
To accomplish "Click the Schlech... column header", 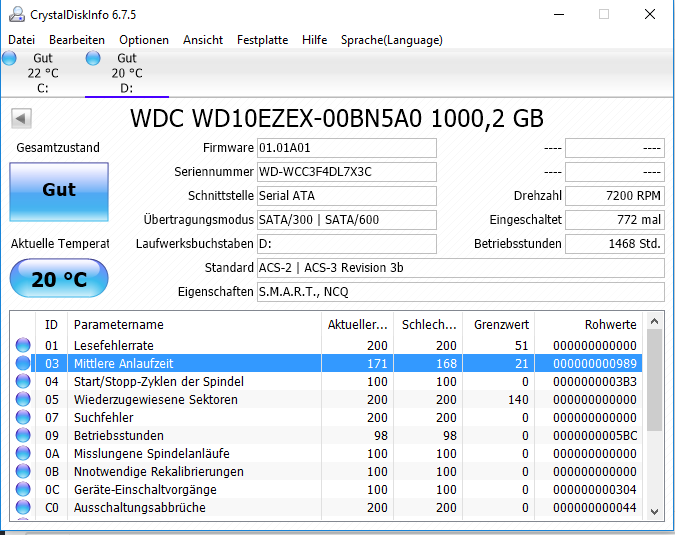I will tap(428, 325).
